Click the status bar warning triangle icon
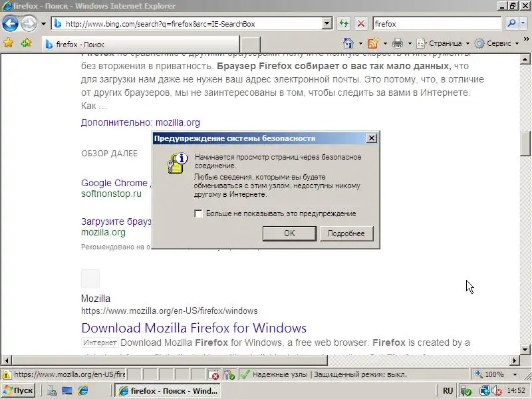The width and height of the screenshot is (532, 399). point(6,375)
